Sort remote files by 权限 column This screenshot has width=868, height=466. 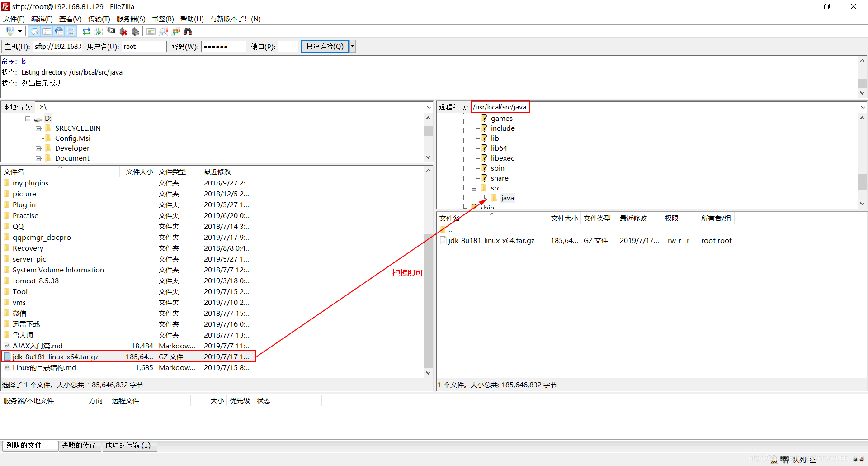(x=679, y=218)
